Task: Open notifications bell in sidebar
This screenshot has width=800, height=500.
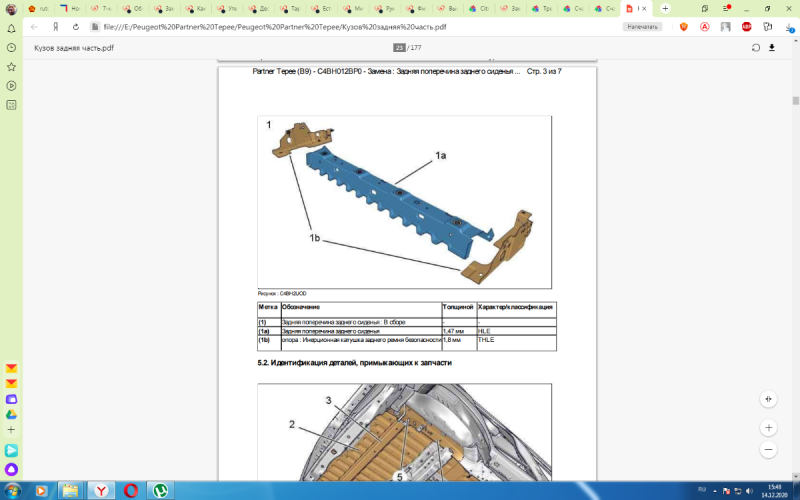Action: click(11, 28)
